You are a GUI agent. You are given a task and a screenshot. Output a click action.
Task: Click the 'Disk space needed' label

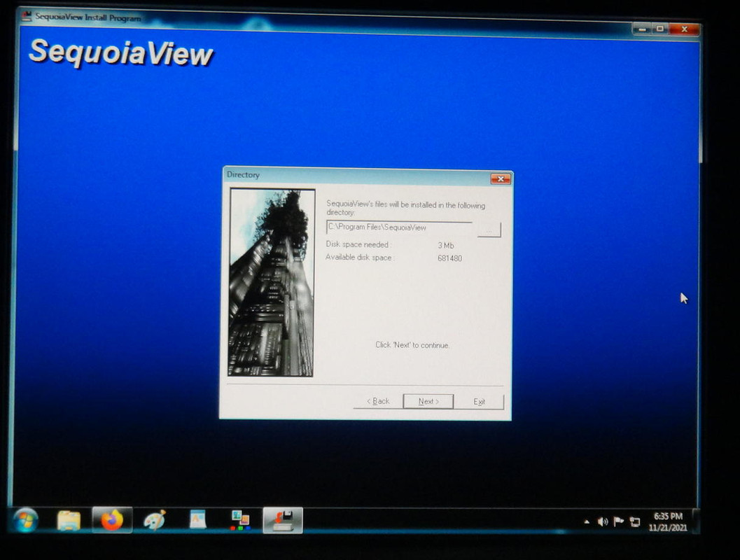358,244
